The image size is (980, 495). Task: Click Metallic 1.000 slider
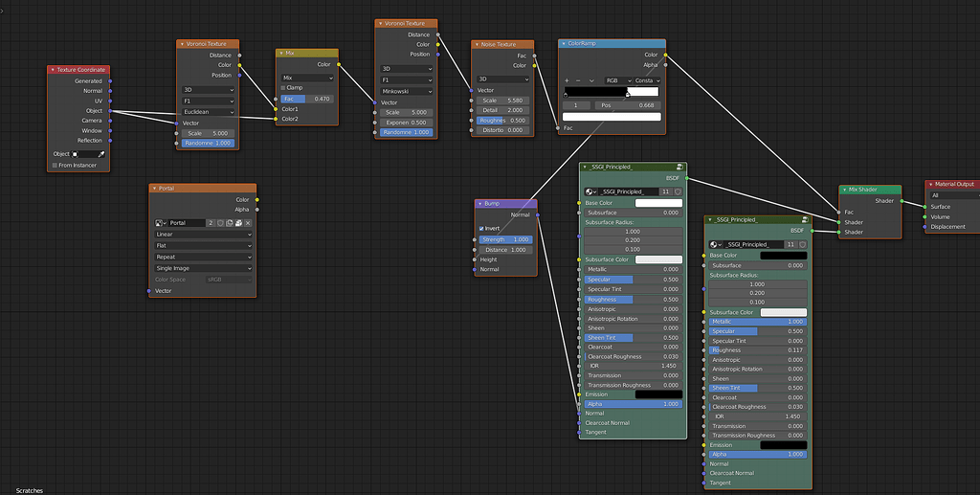click(758, 322)
